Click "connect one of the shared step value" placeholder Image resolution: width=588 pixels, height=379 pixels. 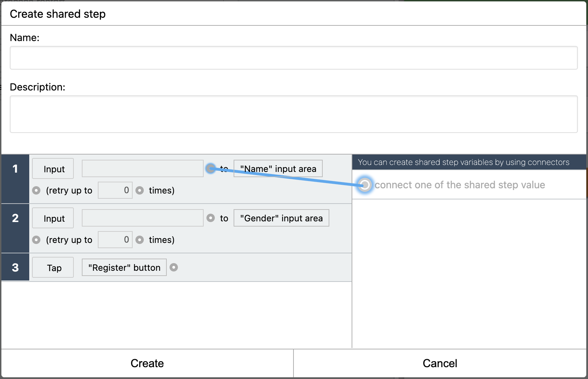coord(460,185)
